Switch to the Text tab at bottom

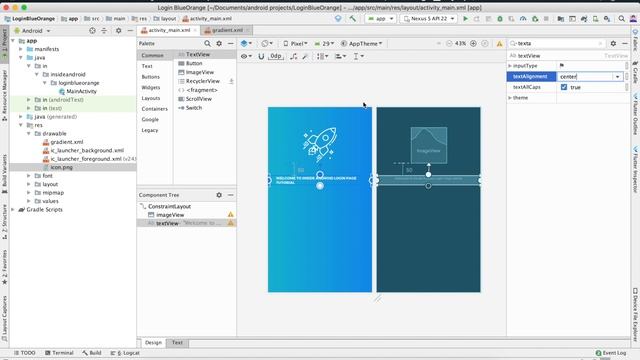[x=177, y=343]
